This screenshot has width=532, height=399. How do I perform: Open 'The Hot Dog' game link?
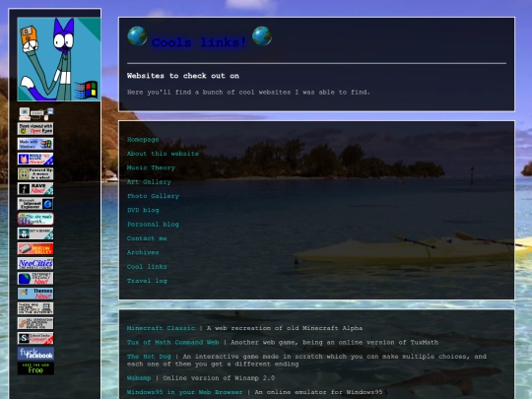(x=149, y=357)
